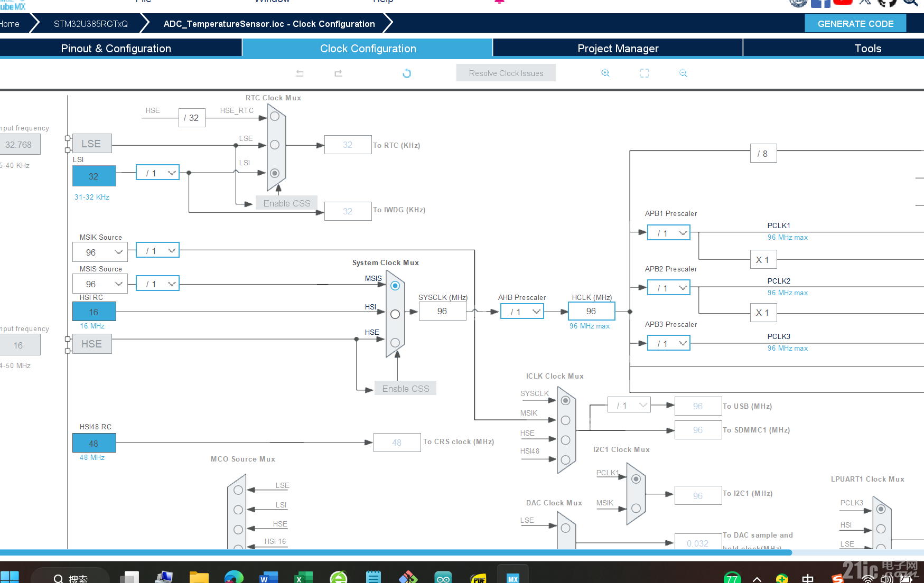924x583 pixels.
Task: Reset clock configuration with refresh icon
Action: pyautogui.click(x=406, y=73)
